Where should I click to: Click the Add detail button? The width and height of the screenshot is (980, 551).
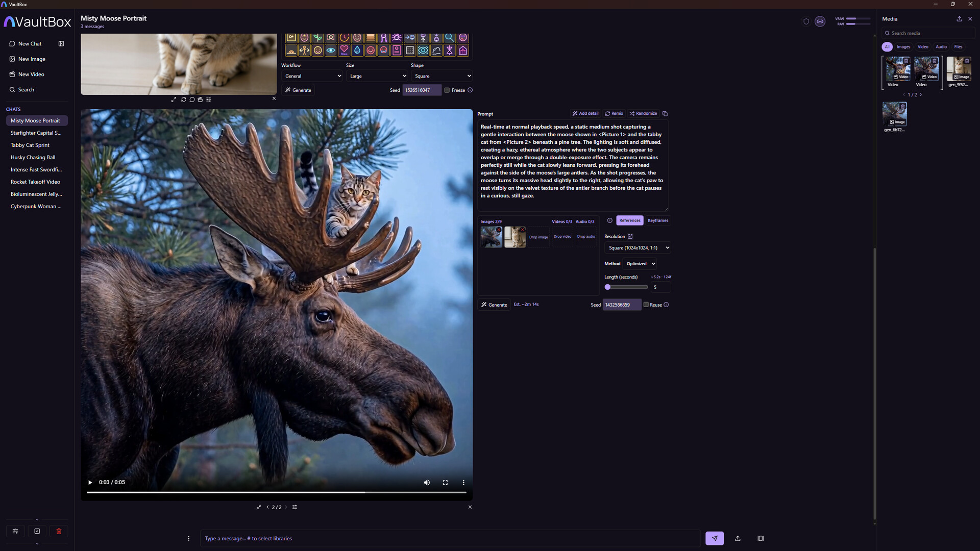pos(585,114)
